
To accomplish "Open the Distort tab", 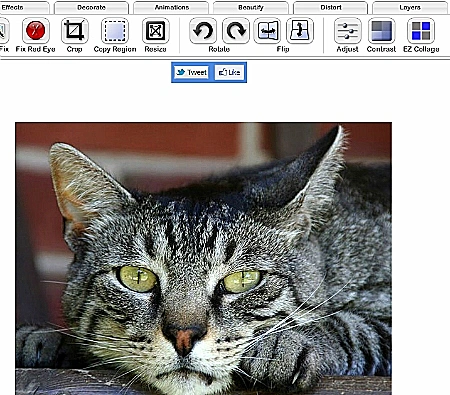I will click(x=330, y=8).
